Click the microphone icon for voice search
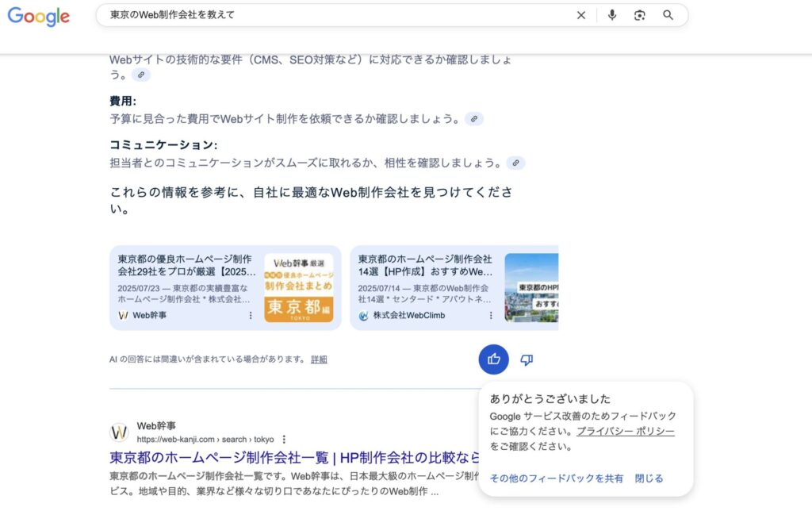 [611, 14]
